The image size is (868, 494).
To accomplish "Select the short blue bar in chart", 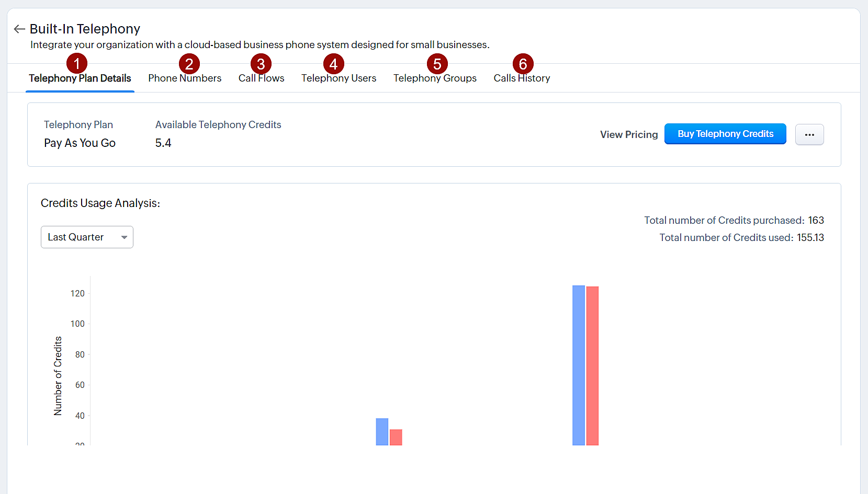I will (x=382, y=432).
